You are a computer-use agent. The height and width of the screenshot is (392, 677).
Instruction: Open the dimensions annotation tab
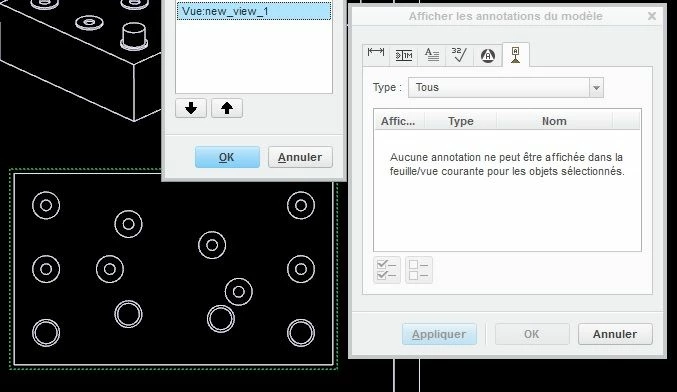coord(376,55)
